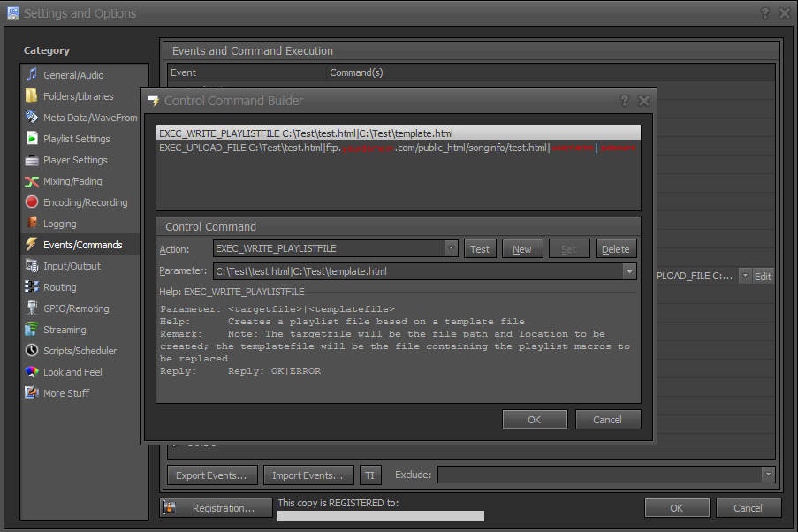Expand the Parameter dropdown

629,270
